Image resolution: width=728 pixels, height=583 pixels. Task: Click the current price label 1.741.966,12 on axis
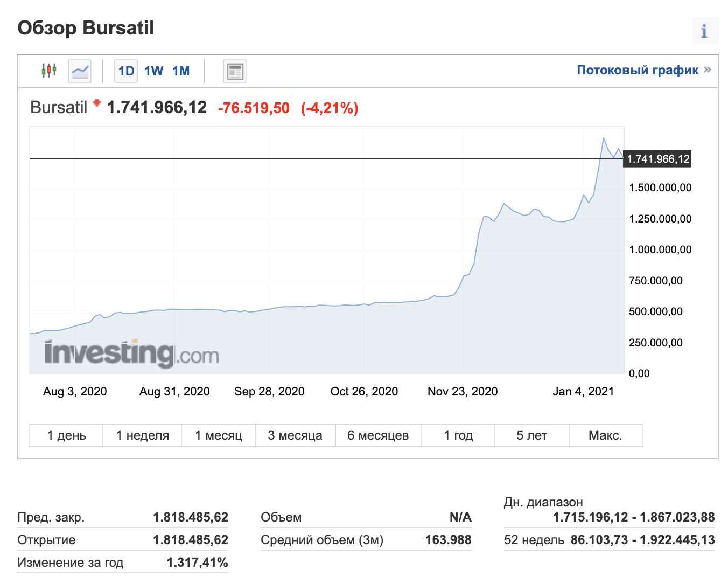point(657,159)
